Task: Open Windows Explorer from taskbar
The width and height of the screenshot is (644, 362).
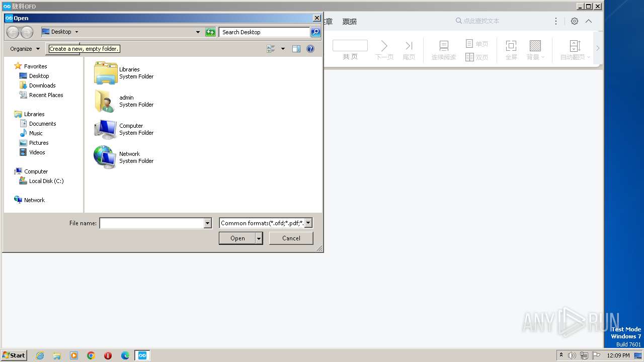Action: 57,355
